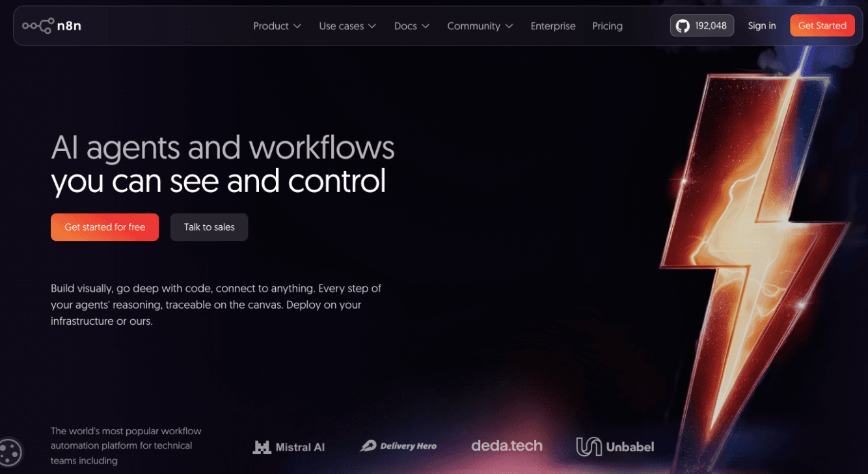Click the paragraph starting 'Build visually, go deep'
The image size is (868, 474).
(216, 305)
